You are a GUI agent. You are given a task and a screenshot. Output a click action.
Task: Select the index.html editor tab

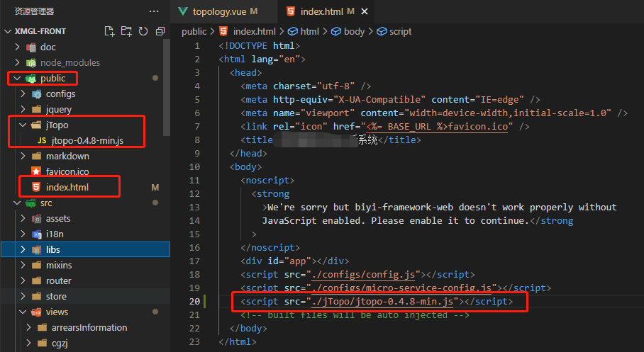tap(326, 11)
